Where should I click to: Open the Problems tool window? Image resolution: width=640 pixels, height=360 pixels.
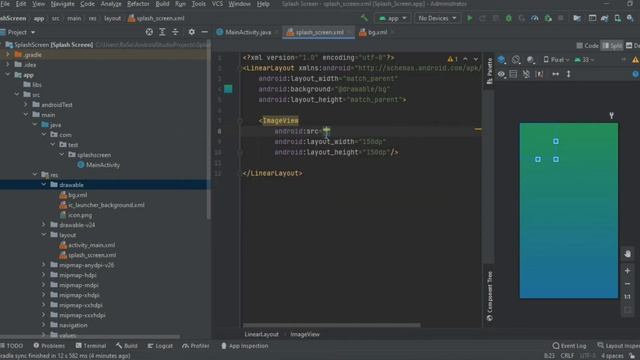coord(49,346)
